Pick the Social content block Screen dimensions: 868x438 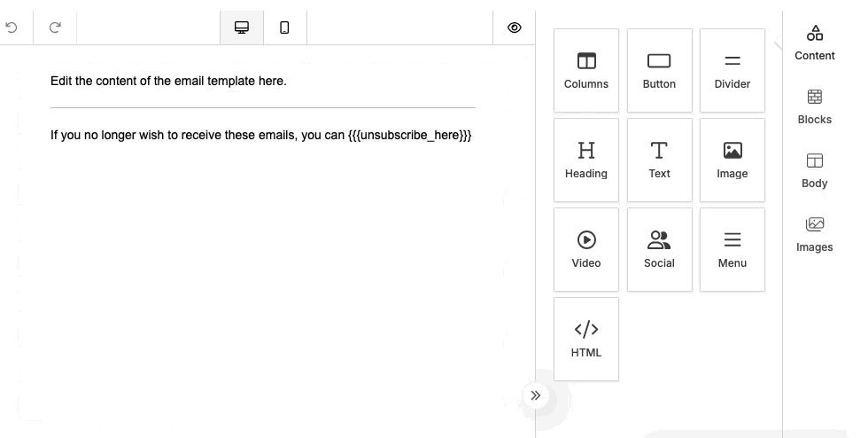coord(659,250)
